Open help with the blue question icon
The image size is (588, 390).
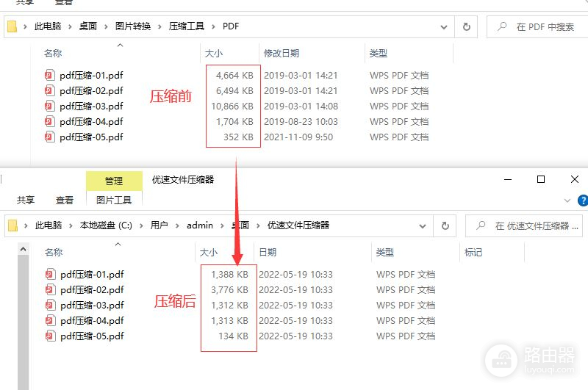[x=583, y=201]
